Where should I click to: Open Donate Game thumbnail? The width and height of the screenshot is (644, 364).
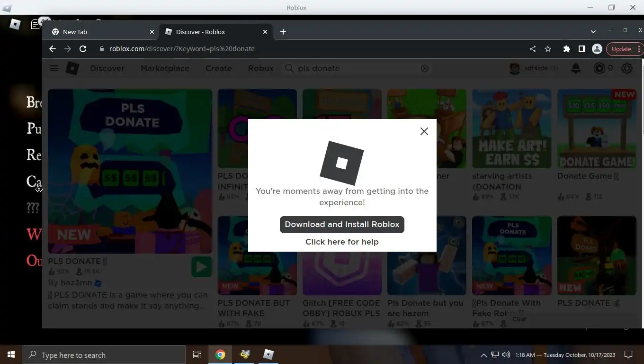coord(597,128)
